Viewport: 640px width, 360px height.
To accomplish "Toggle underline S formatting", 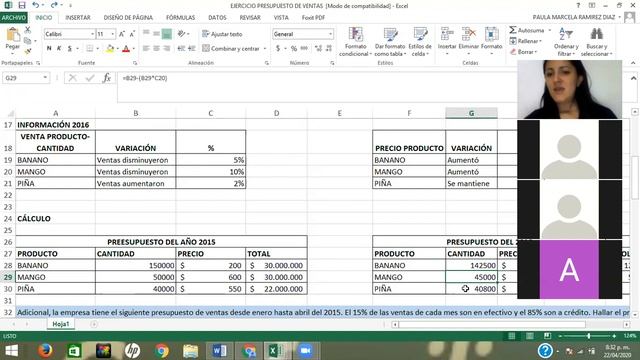I will click(70, 49).
